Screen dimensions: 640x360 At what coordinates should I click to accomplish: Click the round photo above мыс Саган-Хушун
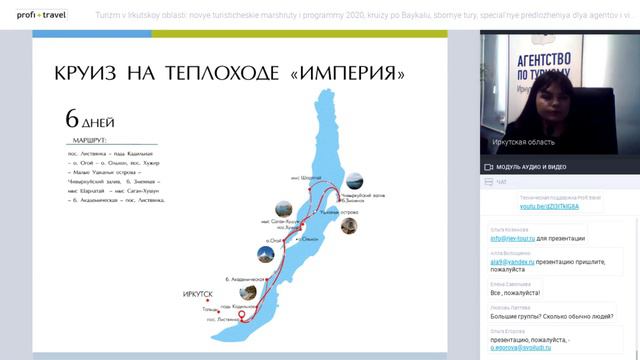[284, 209]
